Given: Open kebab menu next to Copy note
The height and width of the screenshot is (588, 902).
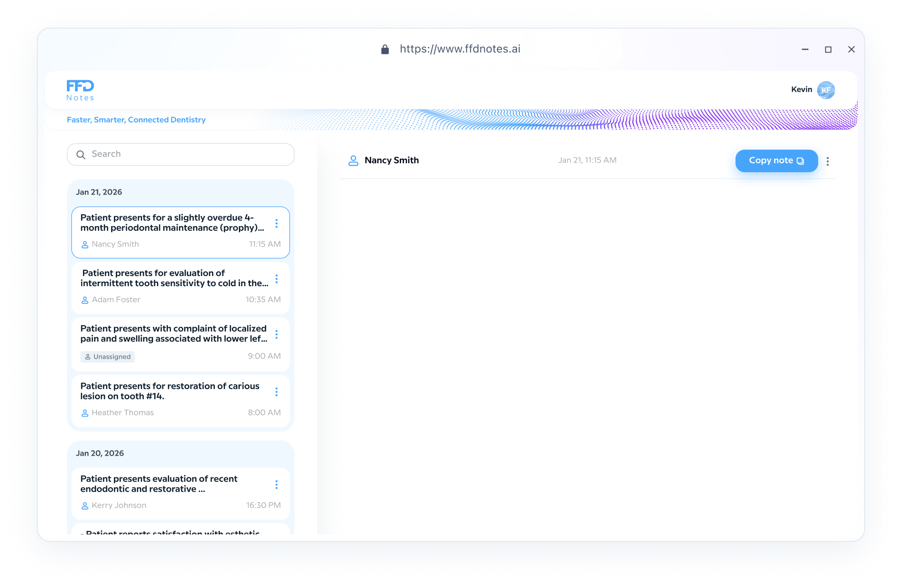Looking at the screenshot, I should [x=828, y=161].
